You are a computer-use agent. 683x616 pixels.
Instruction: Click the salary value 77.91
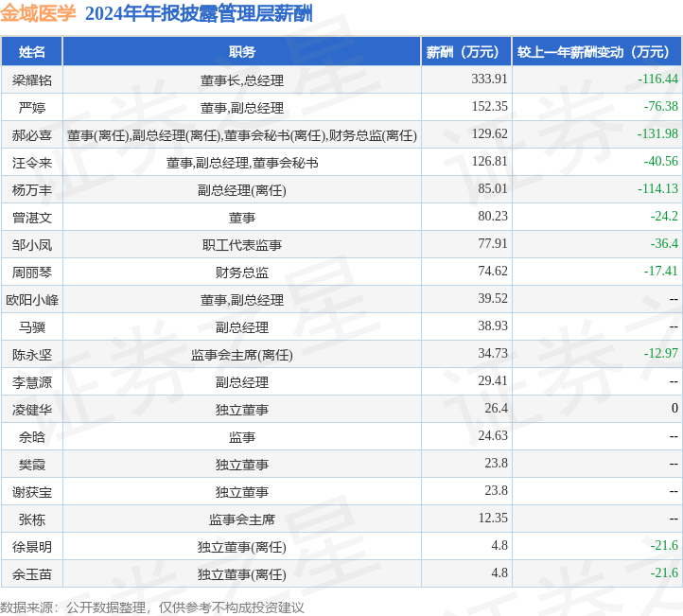[493, 243]
